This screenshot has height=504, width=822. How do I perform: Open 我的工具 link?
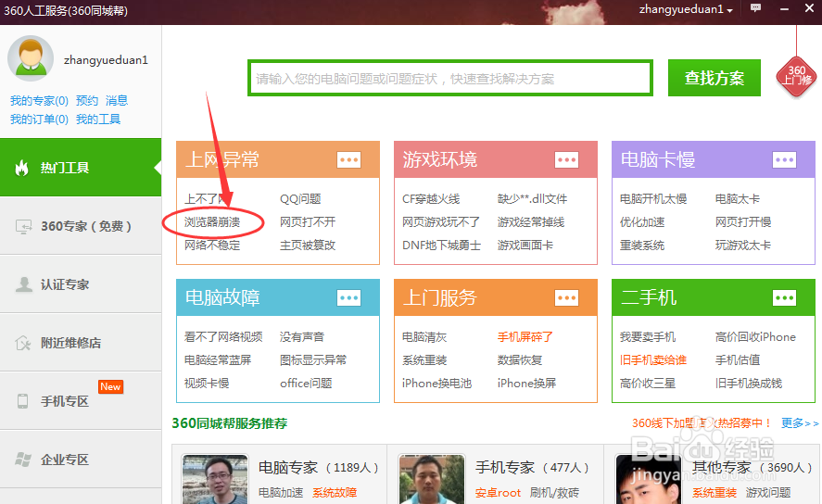click(98, 120)
